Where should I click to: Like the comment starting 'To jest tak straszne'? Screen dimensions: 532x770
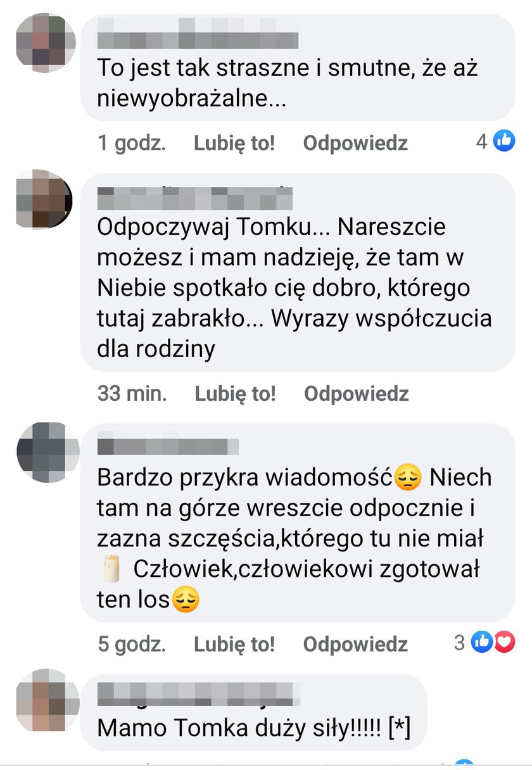pos(234,143)
